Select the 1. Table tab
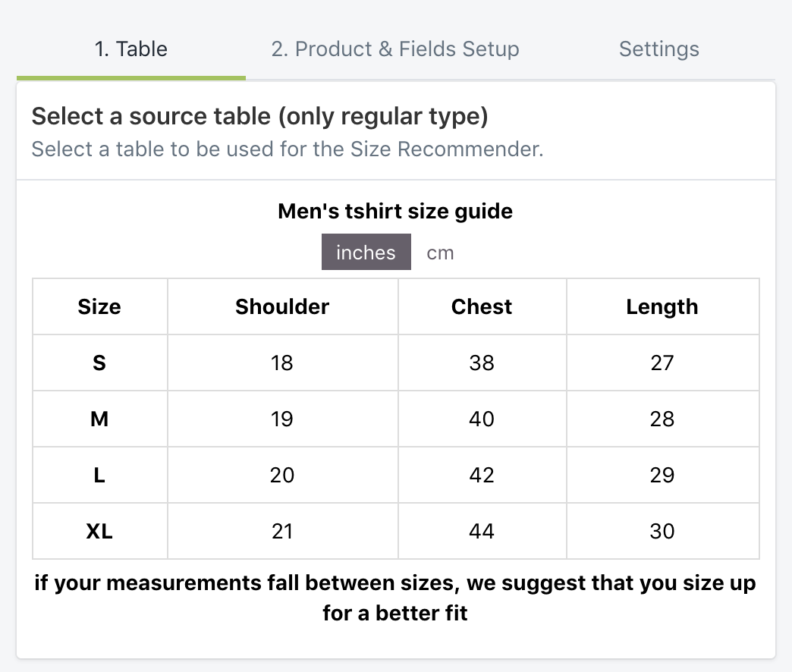 130,49
